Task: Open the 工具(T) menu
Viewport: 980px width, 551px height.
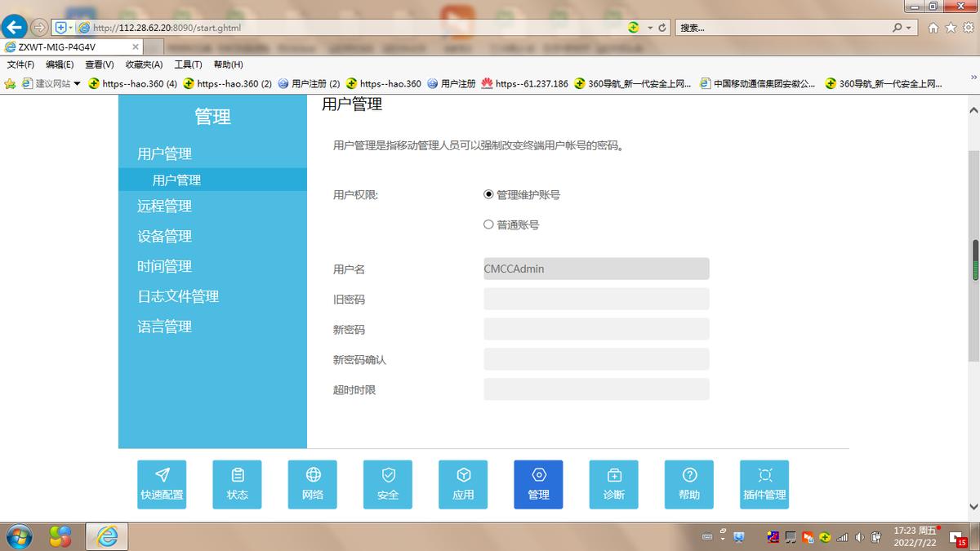Action: (x=186, y=64)
